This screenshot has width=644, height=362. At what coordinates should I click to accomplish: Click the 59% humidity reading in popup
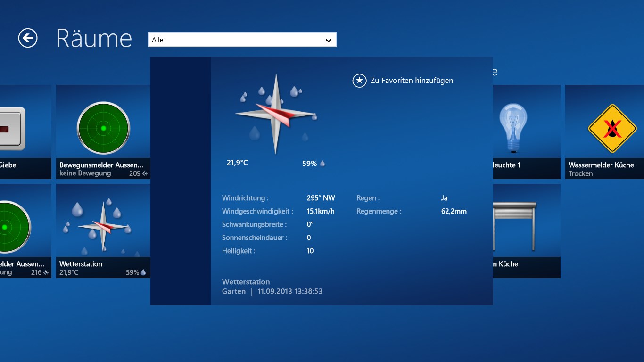[310, 164]
